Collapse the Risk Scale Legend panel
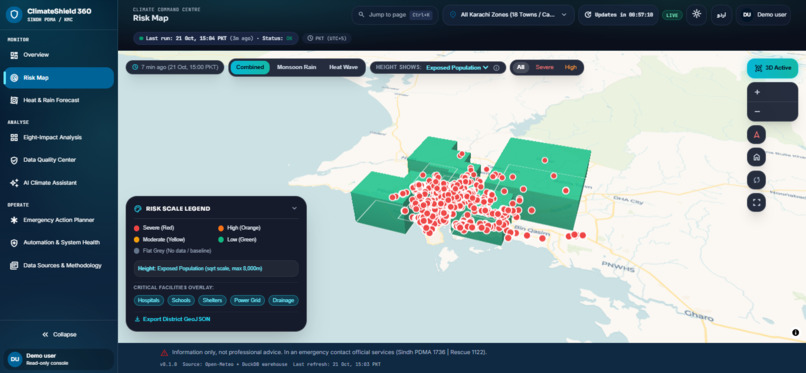The width and height of the screenshot is (806, 373). tap(295, 209)
